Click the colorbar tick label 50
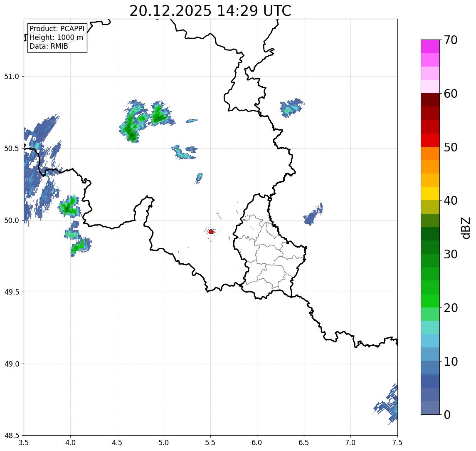 (450, 147)
